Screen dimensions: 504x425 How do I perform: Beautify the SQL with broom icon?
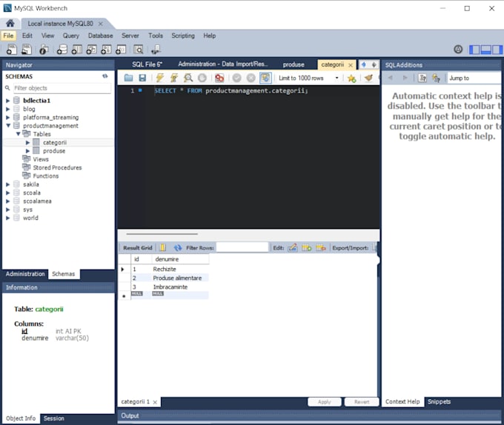[x=368, y=78]
